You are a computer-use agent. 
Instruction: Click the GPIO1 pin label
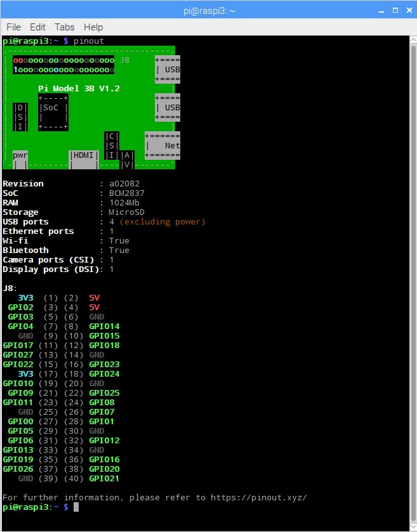pyautogui.click(x=102, y=422)
